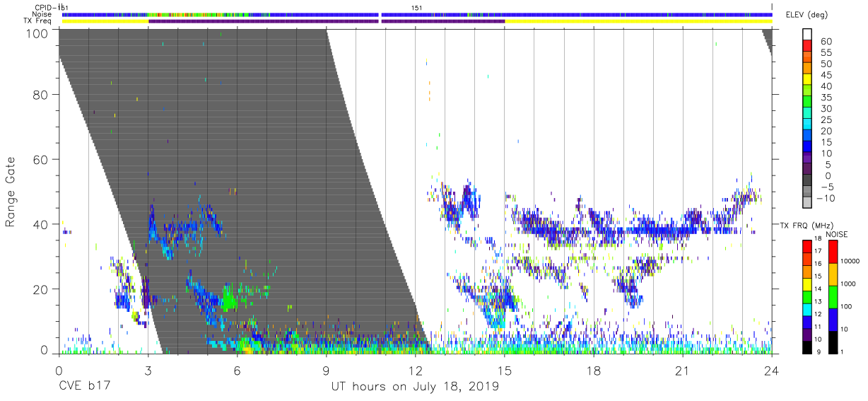
Task: Click the black 9 MHz TX frequency swatch
Action: tap(807, 347)
